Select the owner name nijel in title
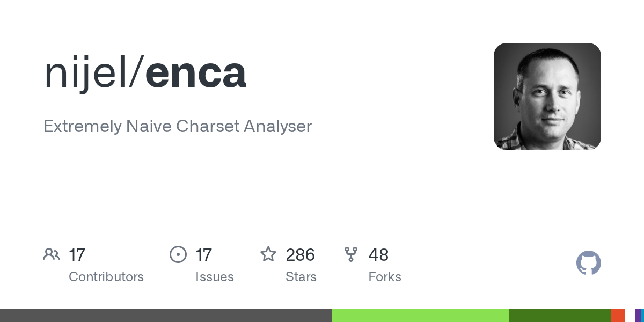Screen dimensions: 644x322 click(86, 72)
